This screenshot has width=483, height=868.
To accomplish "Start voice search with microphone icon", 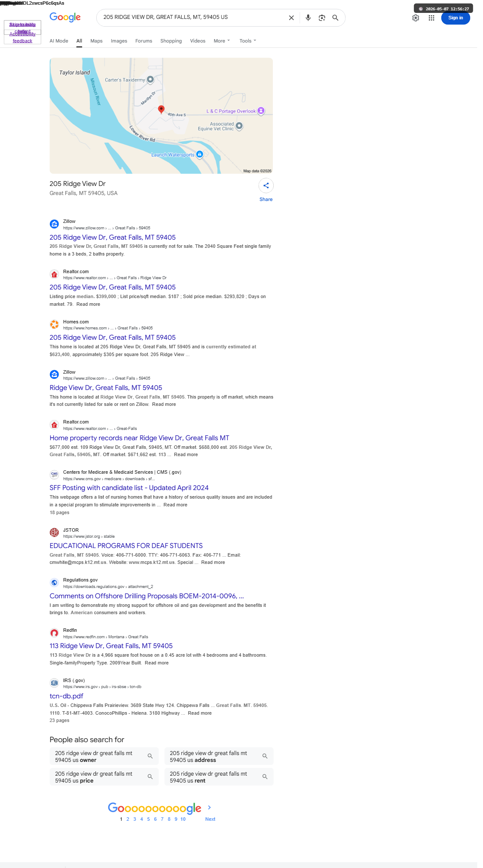I will [308, 18].
